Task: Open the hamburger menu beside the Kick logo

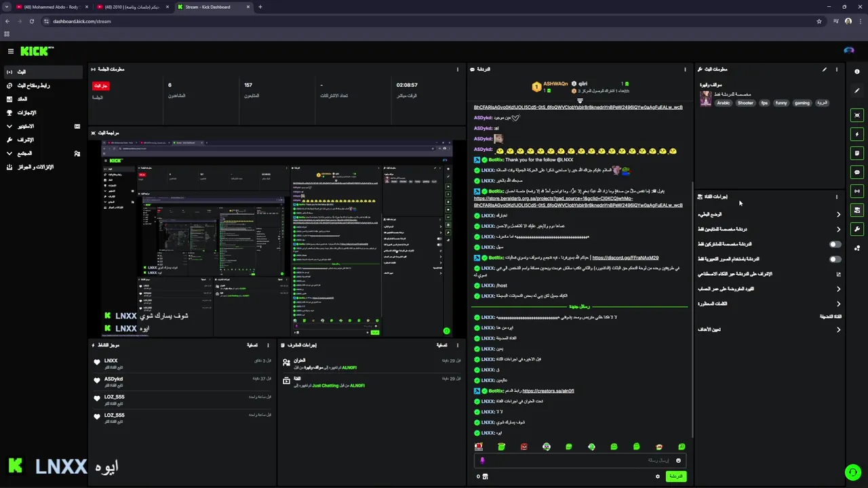Action: pyautogui.click(x=10, y=51)
